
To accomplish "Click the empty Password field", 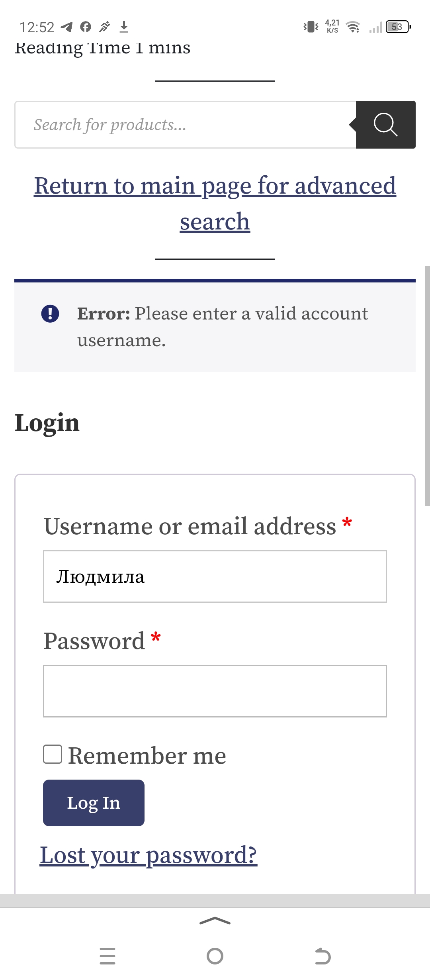I will pyautogui.click(x=215, y=691).
